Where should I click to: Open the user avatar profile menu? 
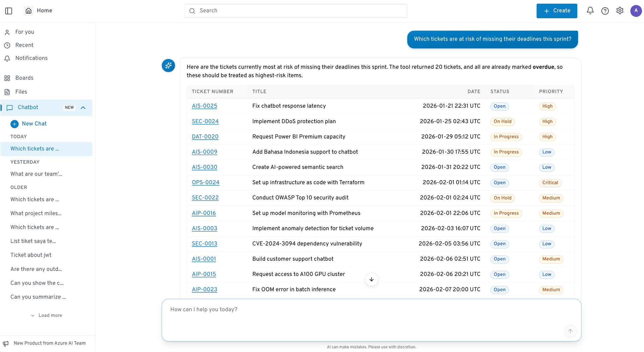tap(636, 11)
